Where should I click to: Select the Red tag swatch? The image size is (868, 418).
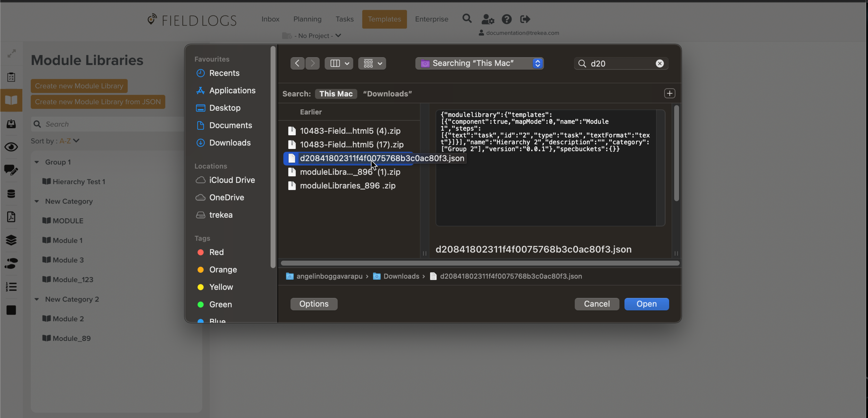200,252
